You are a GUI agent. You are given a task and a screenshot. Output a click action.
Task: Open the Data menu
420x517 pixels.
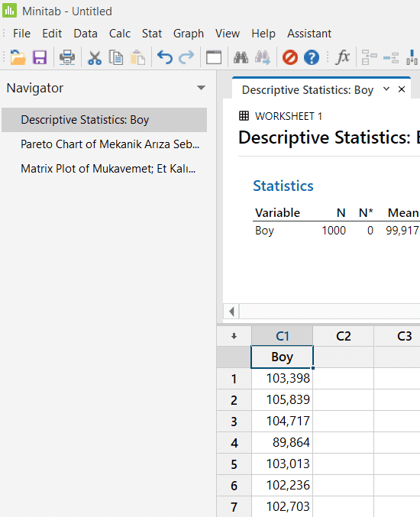(x=86, y=34)
